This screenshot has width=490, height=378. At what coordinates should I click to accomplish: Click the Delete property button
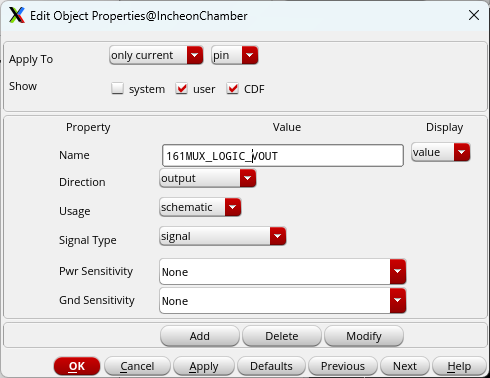pos(282,336)
